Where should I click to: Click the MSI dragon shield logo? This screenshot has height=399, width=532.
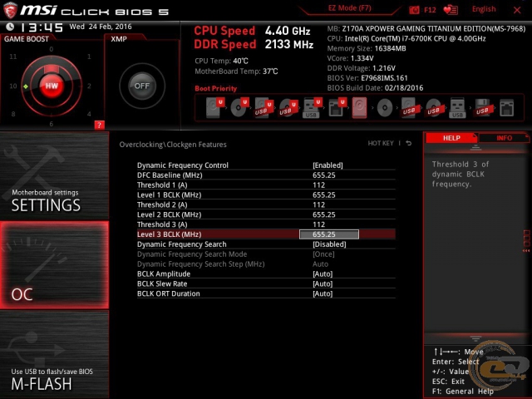pyautogui.click(x=10, y=10)
